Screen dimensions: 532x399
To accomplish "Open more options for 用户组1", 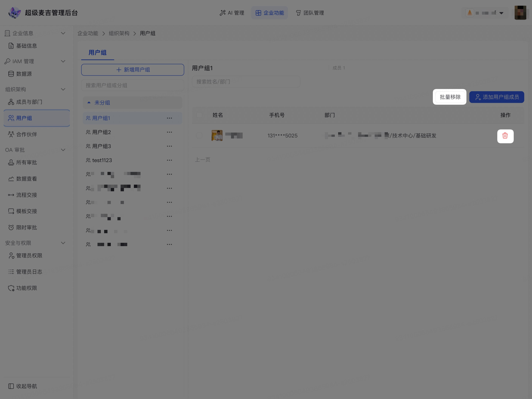I will (169, 118).
